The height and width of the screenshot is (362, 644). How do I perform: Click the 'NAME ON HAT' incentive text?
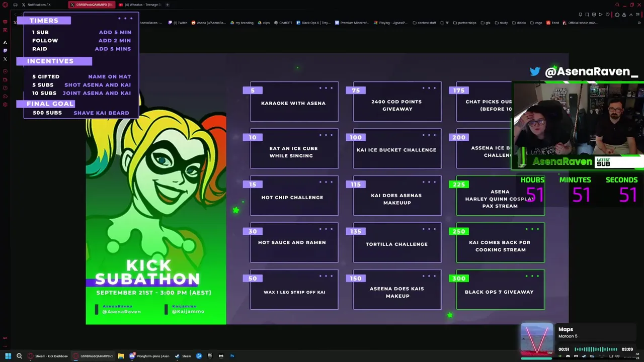pyautogui.click(x=110, y=77)
